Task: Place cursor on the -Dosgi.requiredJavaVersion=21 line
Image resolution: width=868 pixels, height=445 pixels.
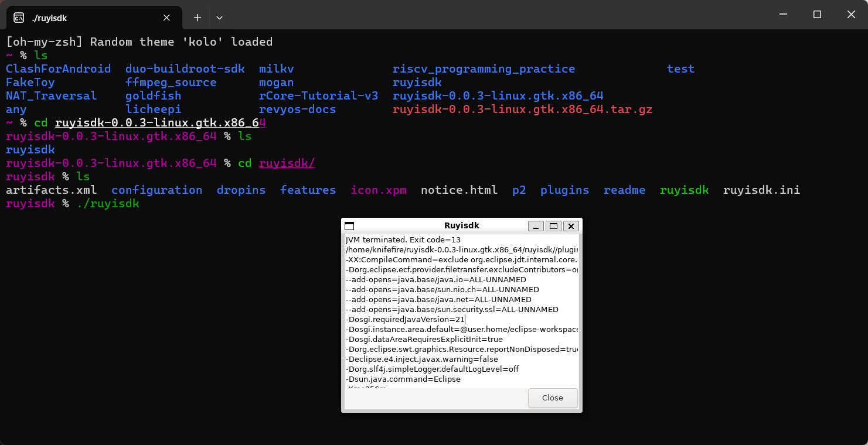Action: click(x=405, y=320)
